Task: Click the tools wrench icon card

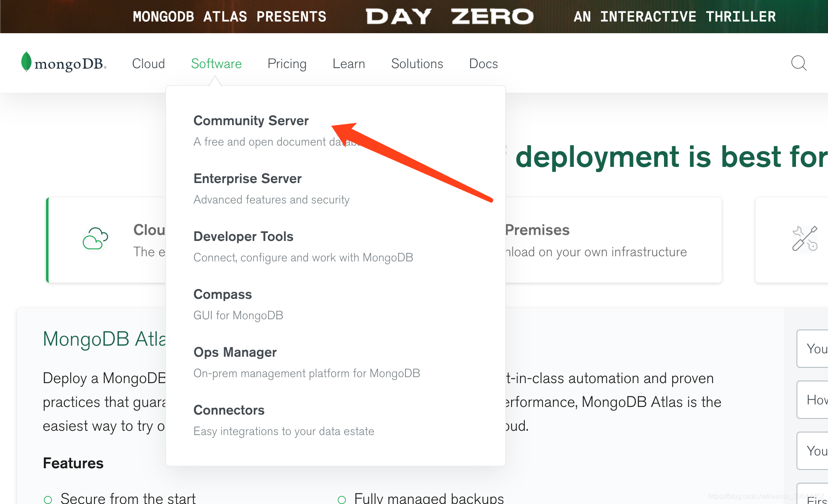Action: coord(804,238)
